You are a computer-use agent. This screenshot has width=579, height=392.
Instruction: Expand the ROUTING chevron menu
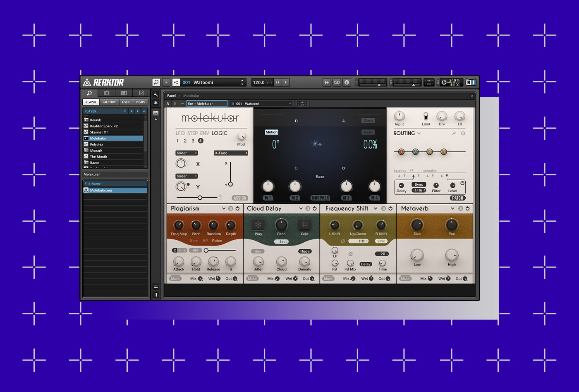(x=419, y=134)
